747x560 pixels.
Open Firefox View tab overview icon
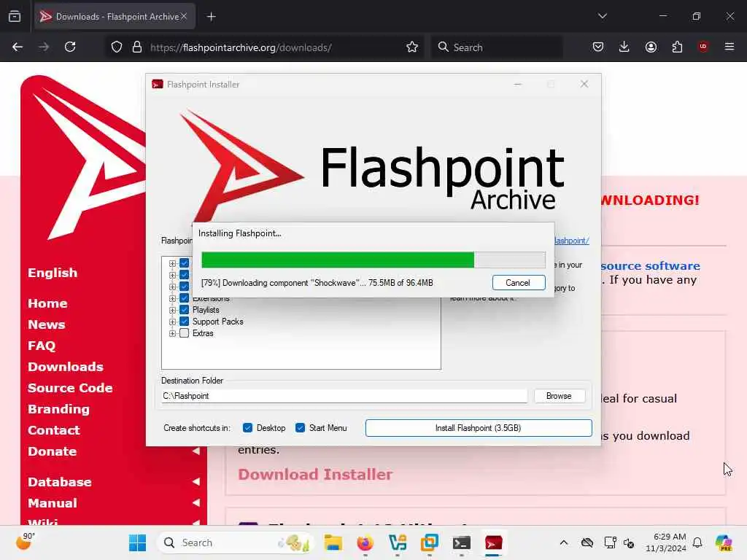(x=15, y=16)
